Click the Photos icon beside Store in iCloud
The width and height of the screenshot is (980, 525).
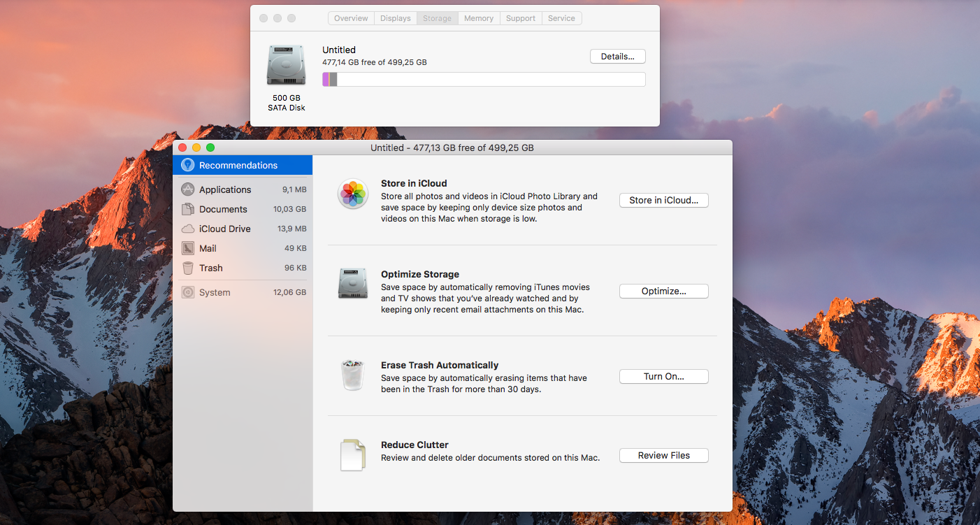[x=353, y=194]
